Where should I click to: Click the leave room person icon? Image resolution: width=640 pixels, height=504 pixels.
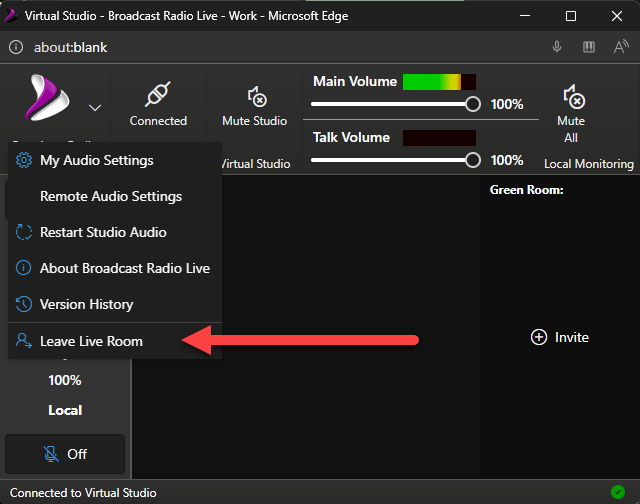point(24,340)
